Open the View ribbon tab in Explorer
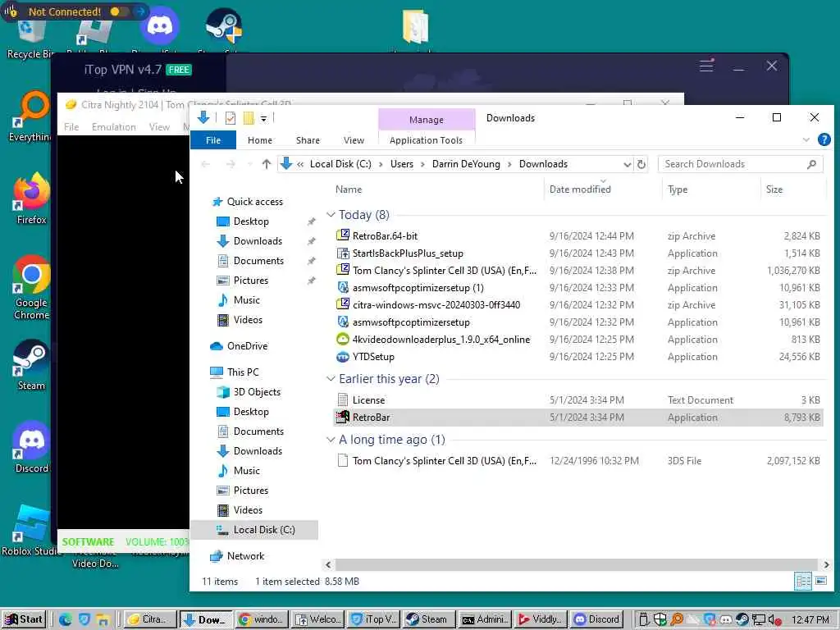Screen dimensions: 840x630 click(354, 139)
